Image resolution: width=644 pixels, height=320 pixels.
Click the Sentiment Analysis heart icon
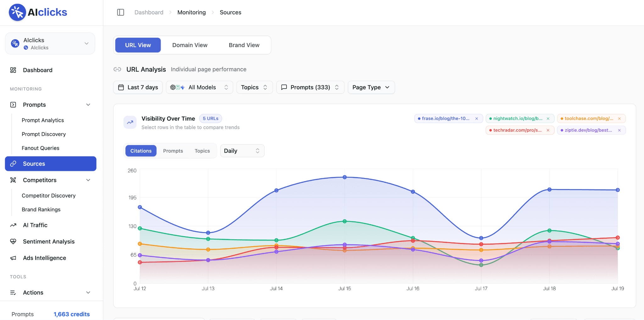13,241
